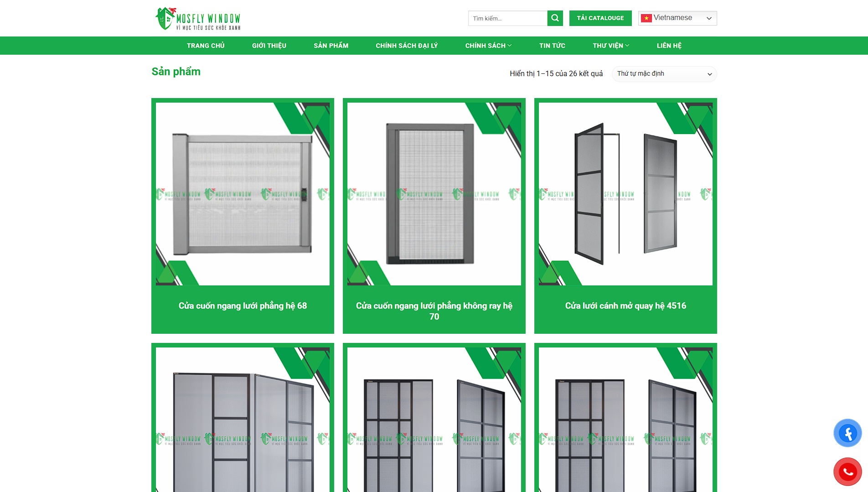Click the Mosfly Window logo
Screen dimensions: 868x492
(x=198, y=19)
